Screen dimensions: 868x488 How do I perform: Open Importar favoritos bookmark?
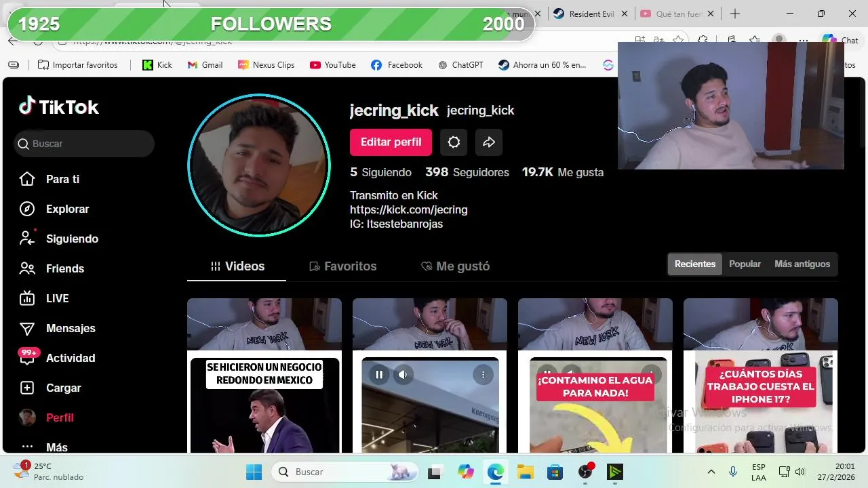(78, 65)
